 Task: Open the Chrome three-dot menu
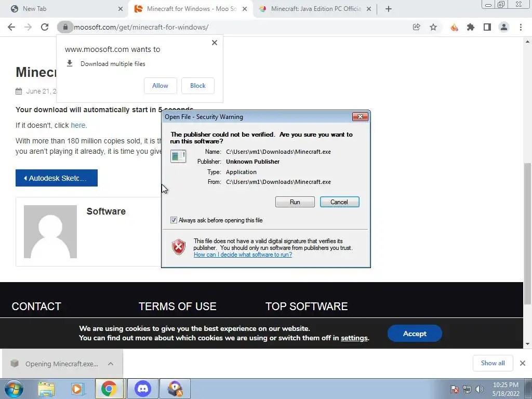[x=521, y=27]
